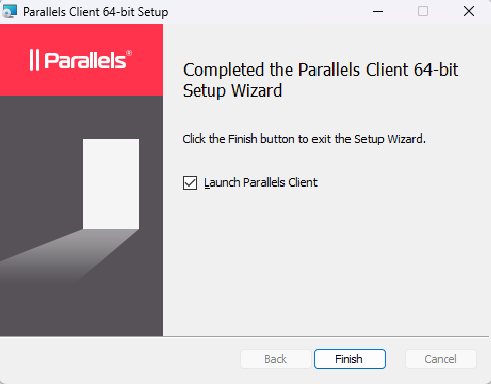The width and height of the screenshot is (491, 384).
Task: Uncheck the Launch Parallels Client checkbox
Action: (190, 183)
